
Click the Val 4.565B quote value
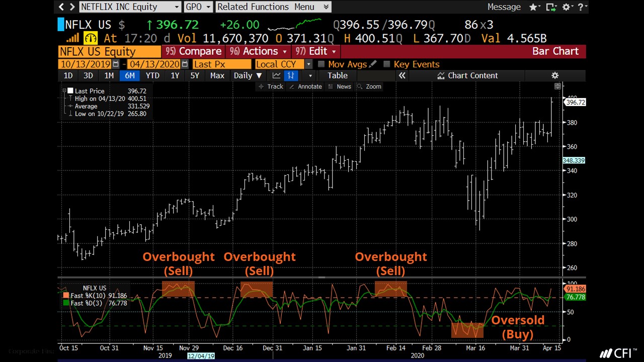pos(514,38)
